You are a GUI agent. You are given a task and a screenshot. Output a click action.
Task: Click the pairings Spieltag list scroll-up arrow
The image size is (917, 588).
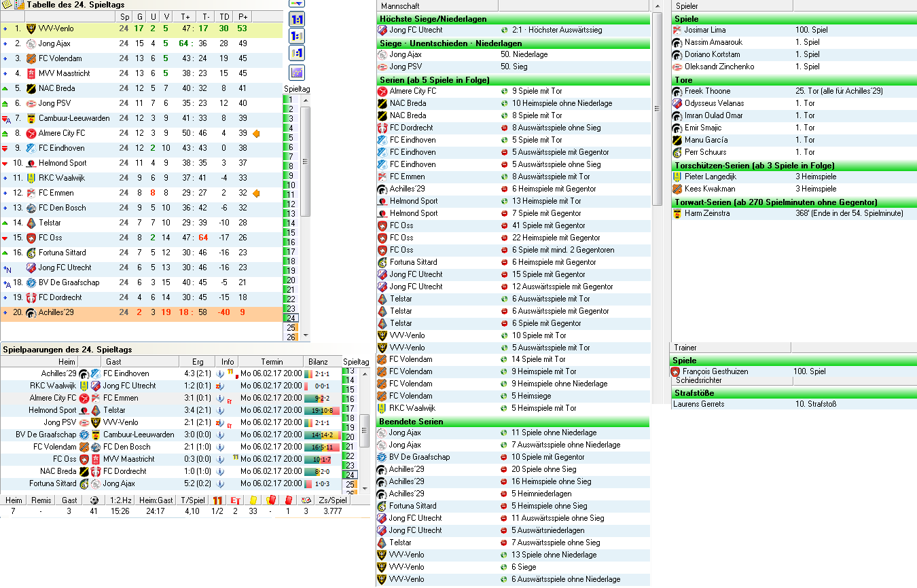click(364, 373)
